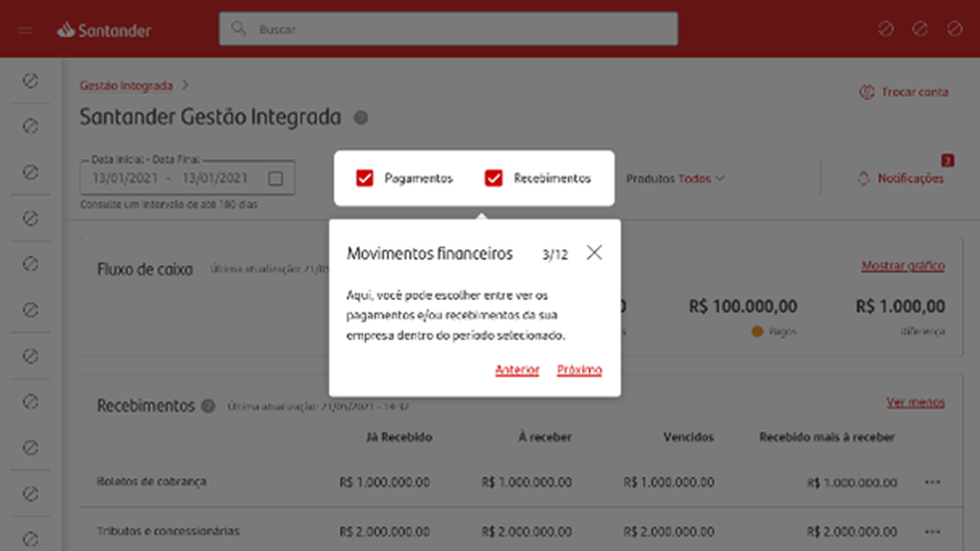The image size is (980, 551).
Task: Click the magnifier icon in the search bar
Action: coord(238,29)
